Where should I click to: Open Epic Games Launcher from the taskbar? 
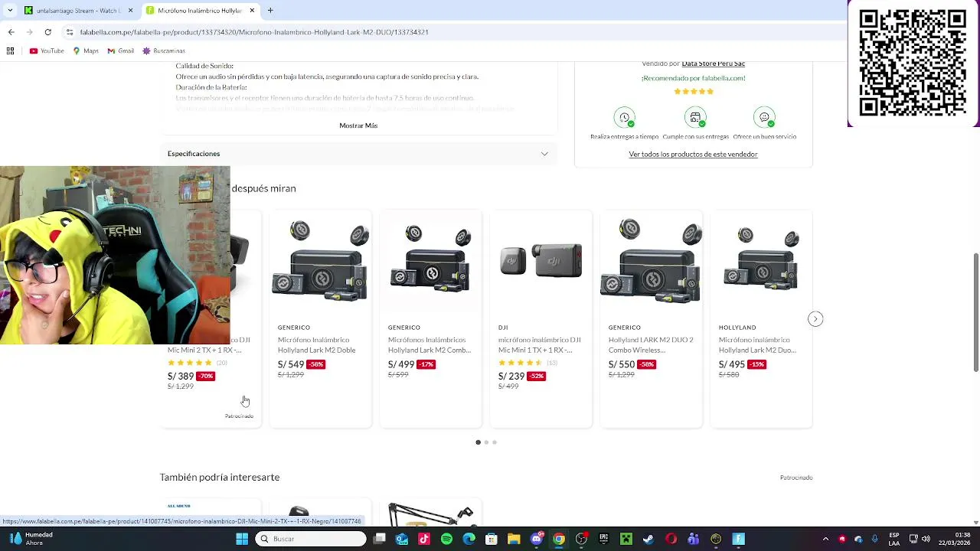coord(603,539)
